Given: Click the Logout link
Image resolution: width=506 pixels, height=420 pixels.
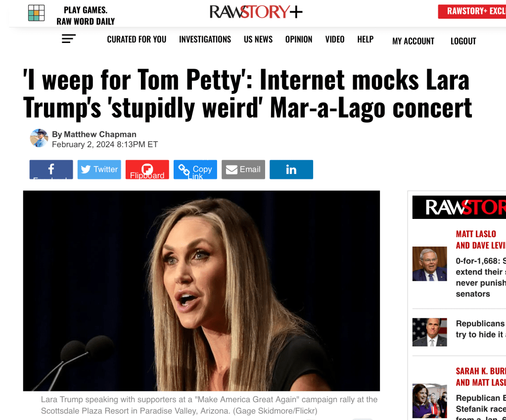Looking at the screenshot, I should tap(463, 41).
